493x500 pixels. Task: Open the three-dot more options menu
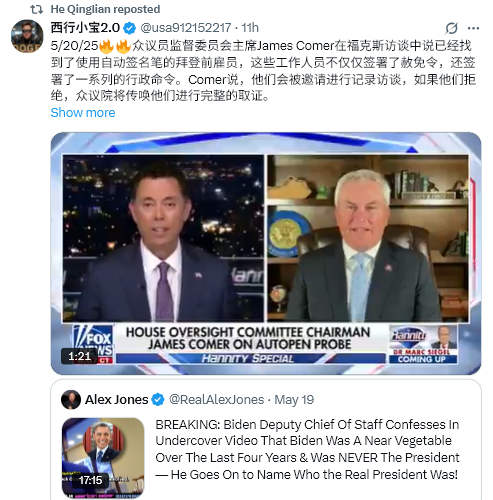473,28
